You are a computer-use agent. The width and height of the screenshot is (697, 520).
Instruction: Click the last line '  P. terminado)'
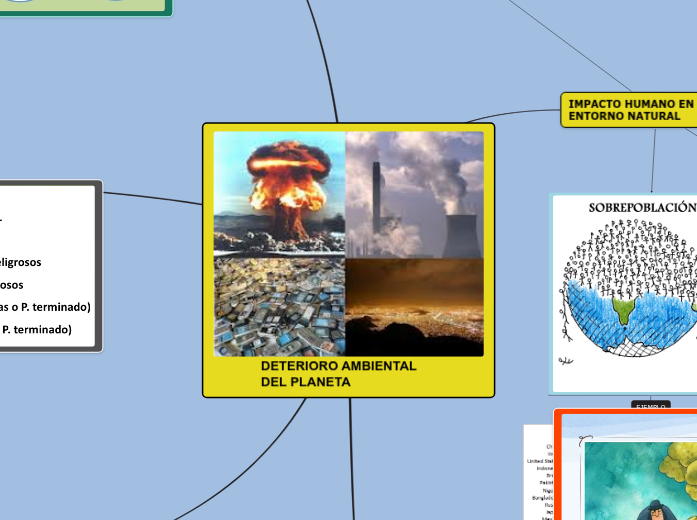37,329
